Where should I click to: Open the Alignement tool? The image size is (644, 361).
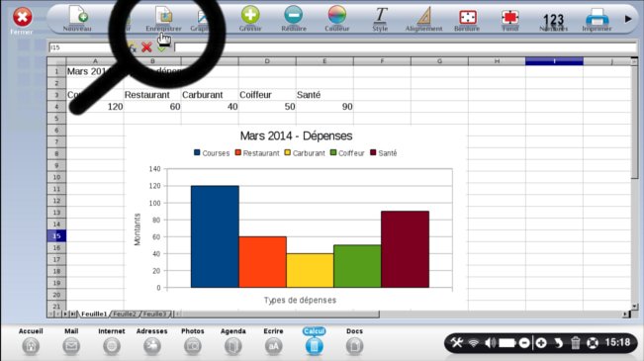[423, 16]
